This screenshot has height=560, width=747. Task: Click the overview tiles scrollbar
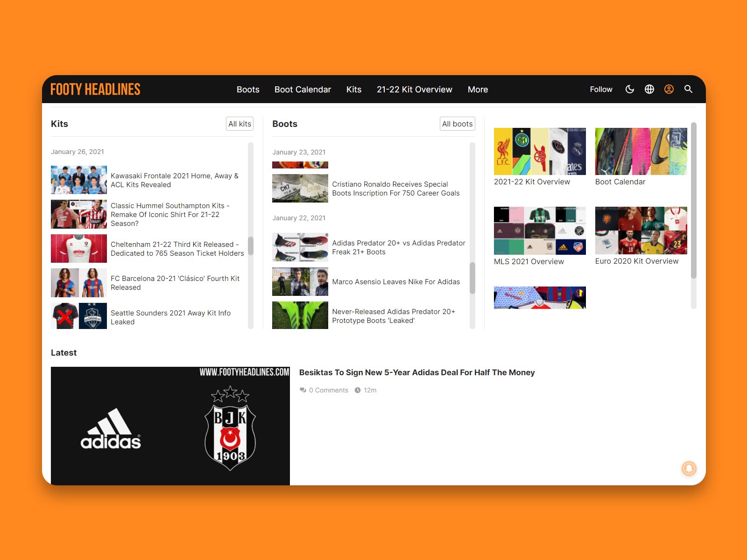693,201
